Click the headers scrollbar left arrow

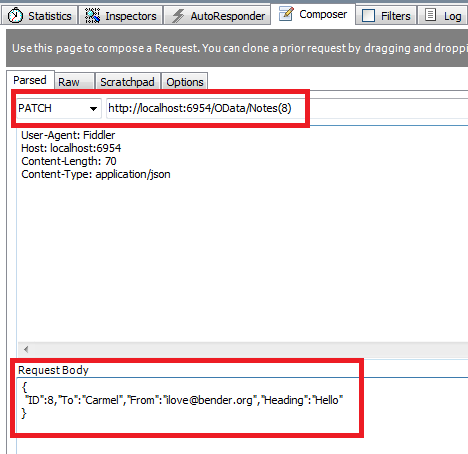point(26,349)
